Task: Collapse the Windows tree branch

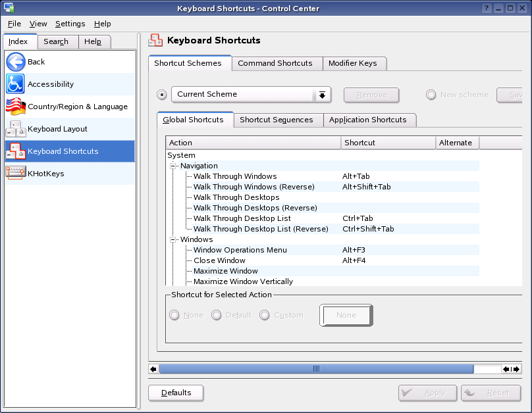Action: tap(174, 239)
